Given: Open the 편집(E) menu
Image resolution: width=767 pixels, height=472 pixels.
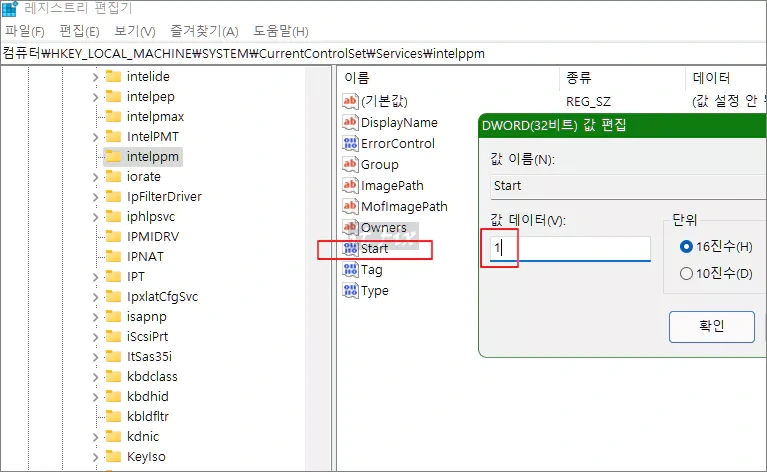Looking at the screenshot, I should click(79, 31).
